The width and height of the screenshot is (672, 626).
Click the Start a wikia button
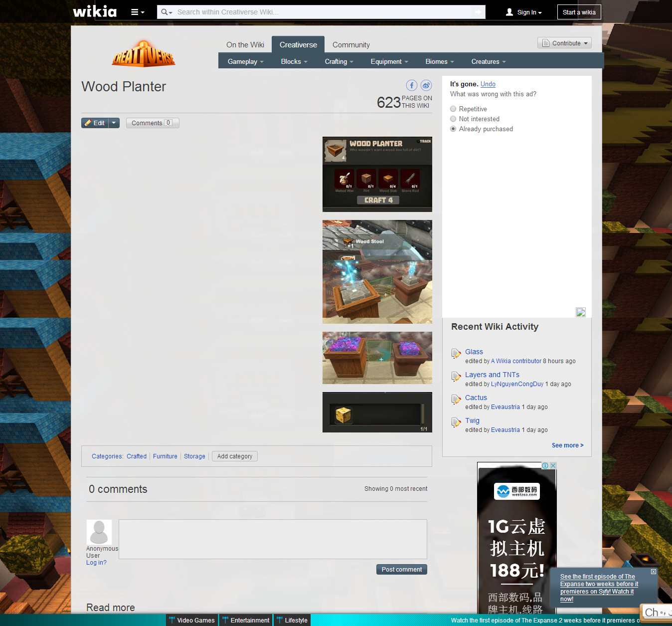pyautogui.click(x=579, y=12)
